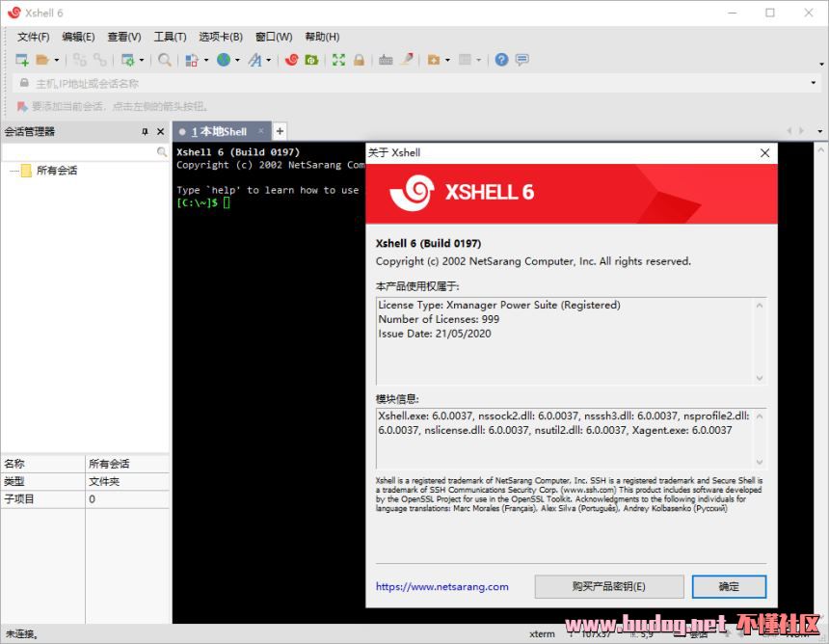Open the https://www.netsarang.com link
Viewport: 829px width, 644px height.
(442, 586)
